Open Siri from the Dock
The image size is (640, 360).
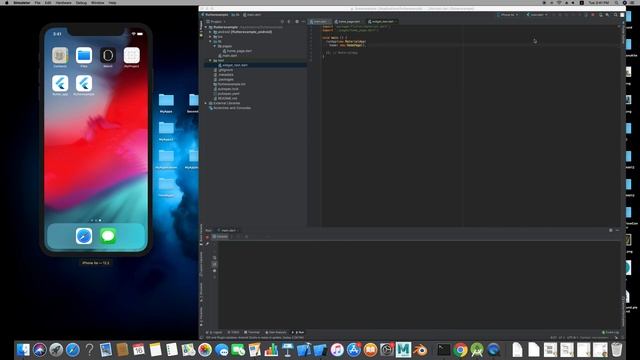pos(40,350)
